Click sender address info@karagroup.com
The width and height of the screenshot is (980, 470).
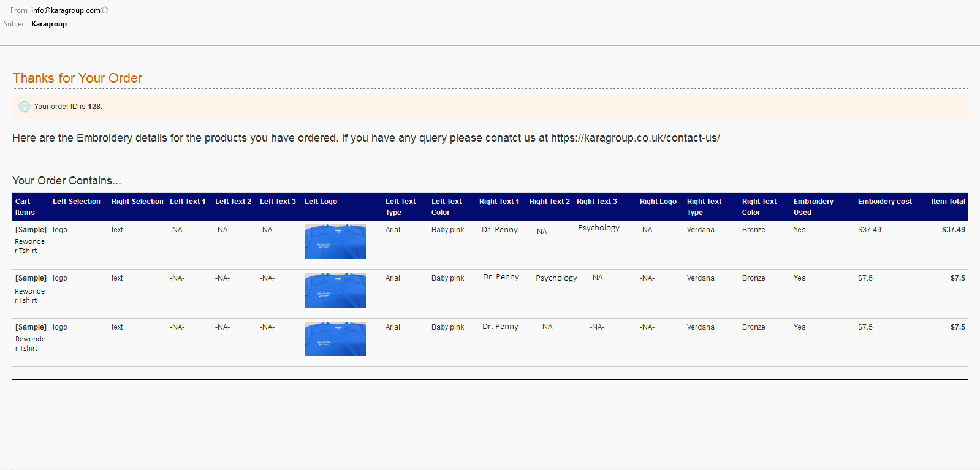[66, 10]
